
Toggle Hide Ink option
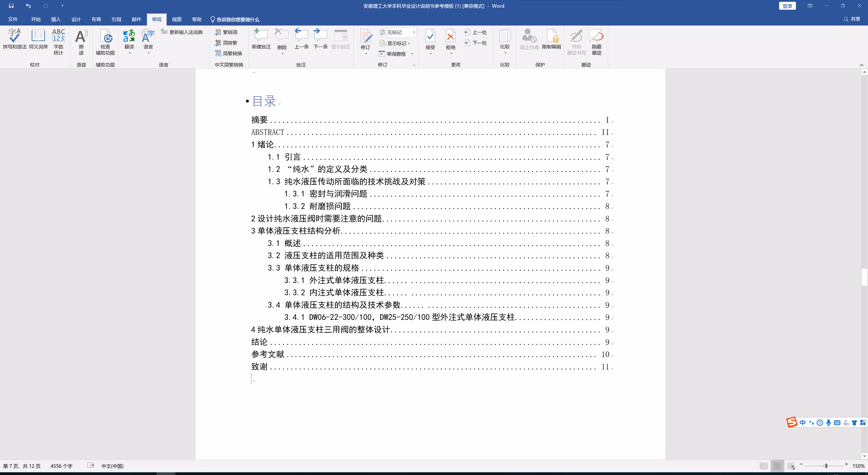click(x=597, y=36)
